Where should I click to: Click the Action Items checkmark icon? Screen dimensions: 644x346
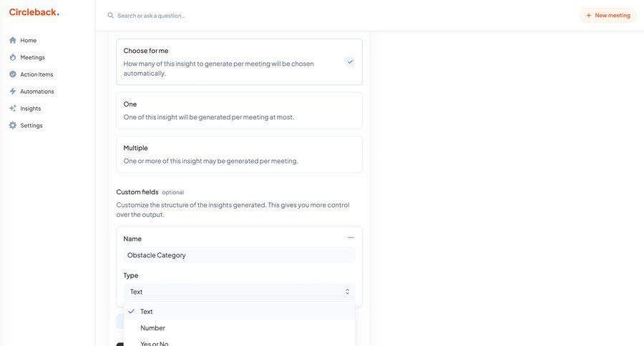click(13, 74)
